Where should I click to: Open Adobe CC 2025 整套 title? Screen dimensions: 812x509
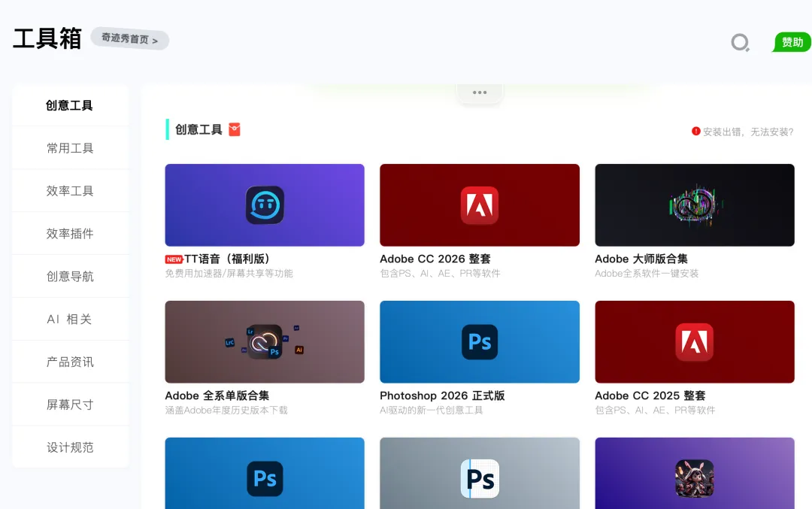[650, 395]
